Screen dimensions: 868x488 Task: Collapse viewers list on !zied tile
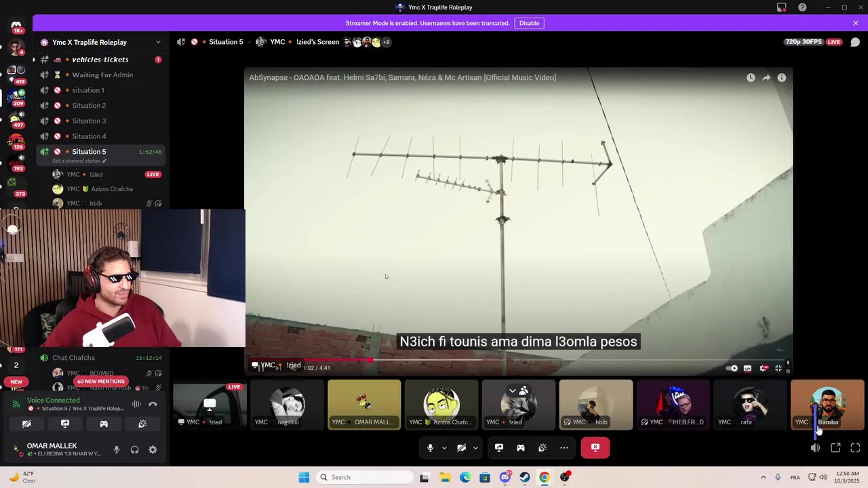point(513,390)
